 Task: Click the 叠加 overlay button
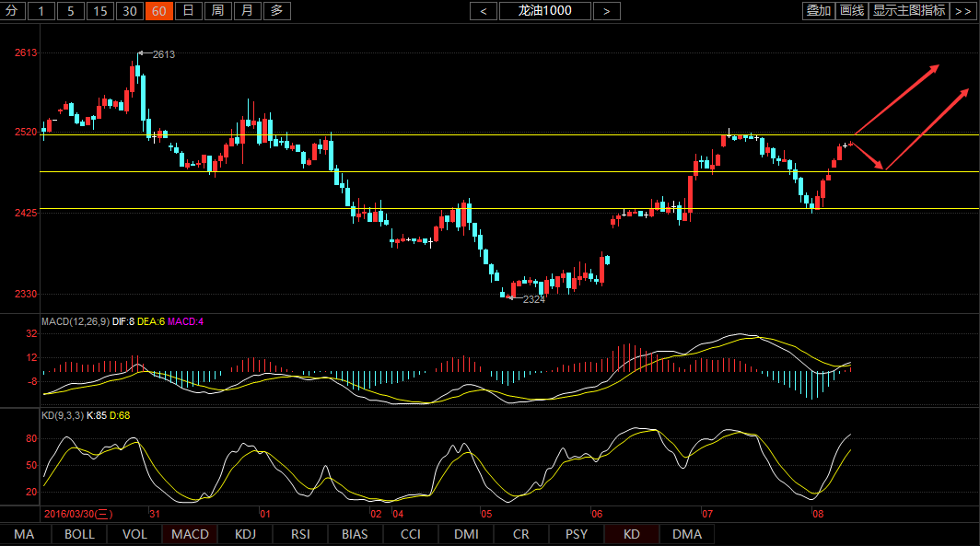coord(818,11)
